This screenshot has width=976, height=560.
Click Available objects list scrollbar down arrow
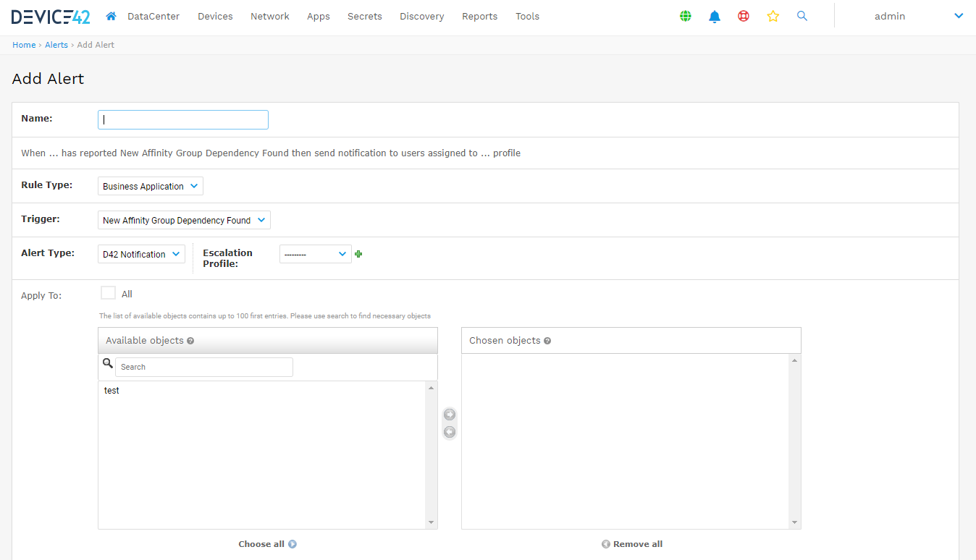432,522
